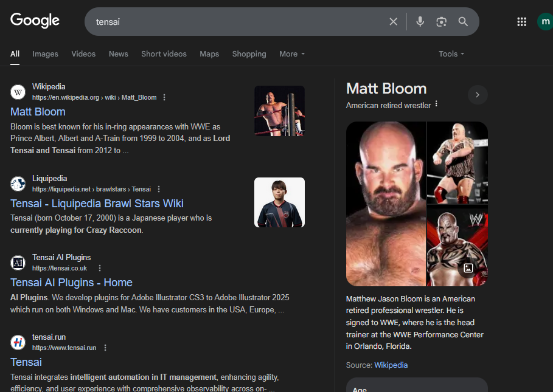Click the 'Matthew Jason Bloom is an American' description text

tap(415, 323)
